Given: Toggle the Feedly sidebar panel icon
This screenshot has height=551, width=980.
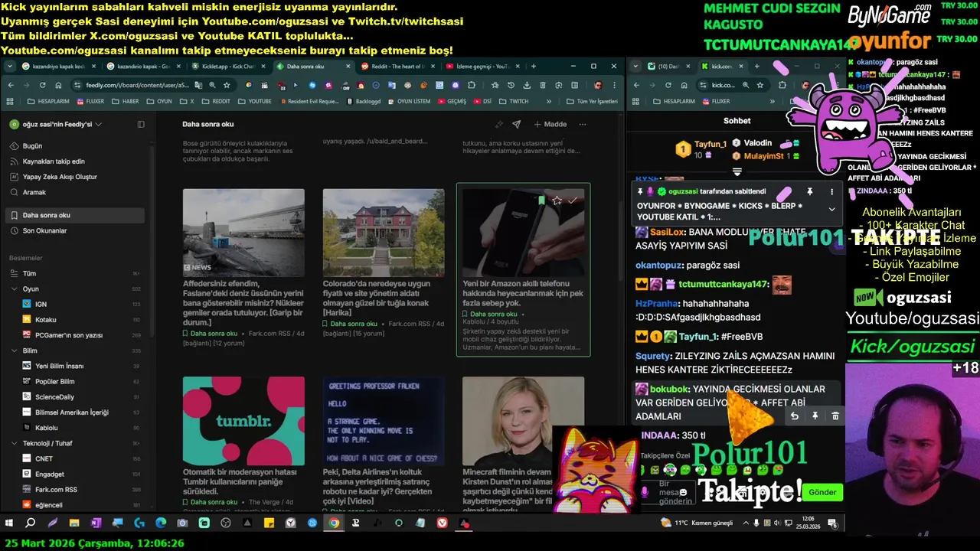Looking at the screenshot, I should click(x=141, y=124).
